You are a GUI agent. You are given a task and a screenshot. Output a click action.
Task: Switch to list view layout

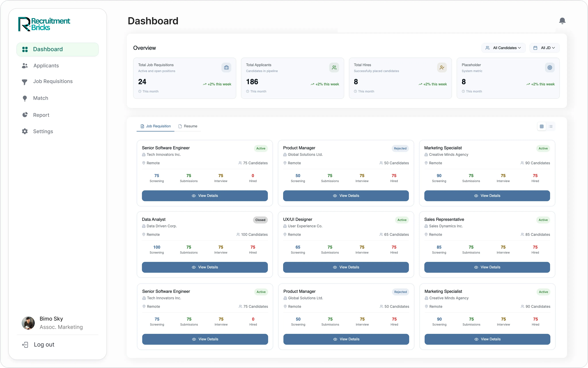(x=551, y=126)
